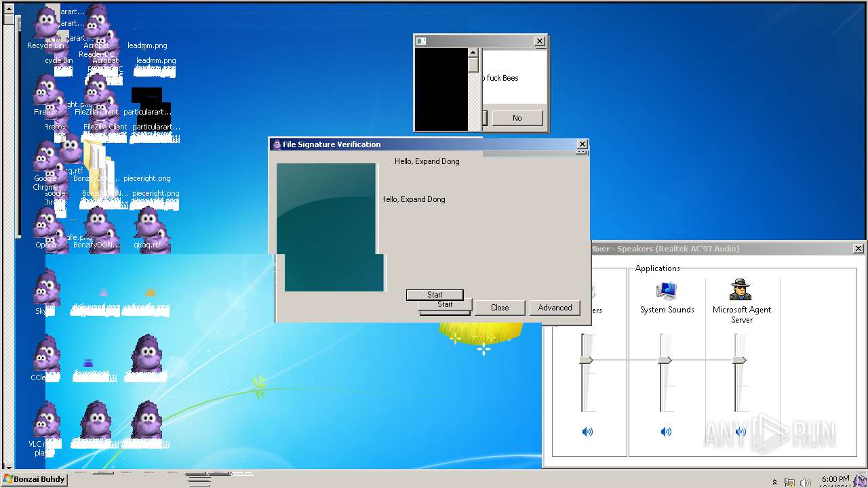Click the System Sounds volume slider
The width and height of the screenshot is (868, 488).
pyautogui.click(x=665, y=360)
